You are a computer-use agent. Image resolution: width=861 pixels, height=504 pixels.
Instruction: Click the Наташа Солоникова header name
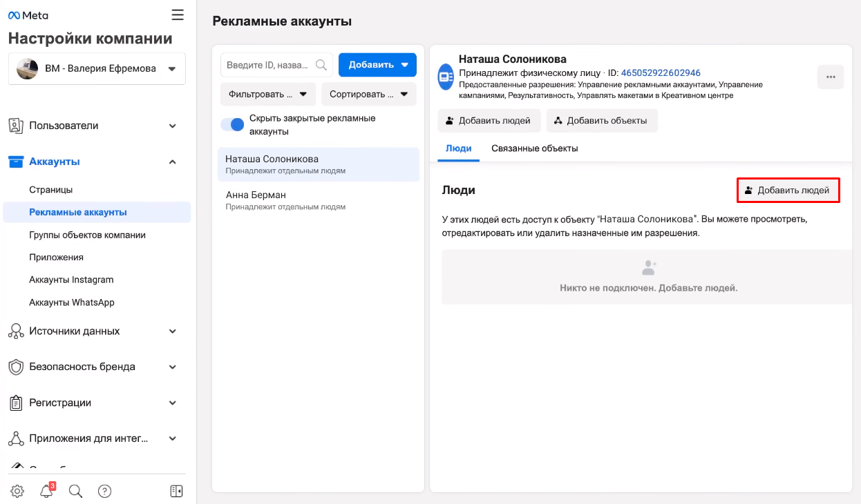513,59
